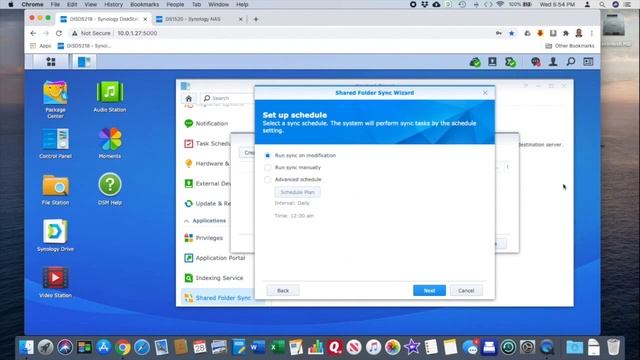Open Excel from the Dock
Viewport: 640px width, 360px height.
click(278, 347)
